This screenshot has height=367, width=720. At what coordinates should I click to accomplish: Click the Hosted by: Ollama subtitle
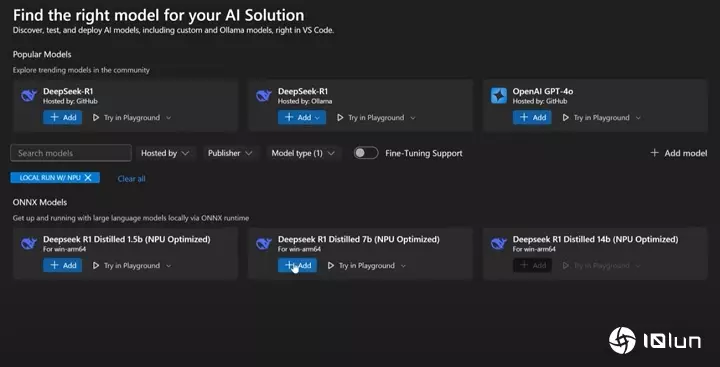tap(305, 101)
